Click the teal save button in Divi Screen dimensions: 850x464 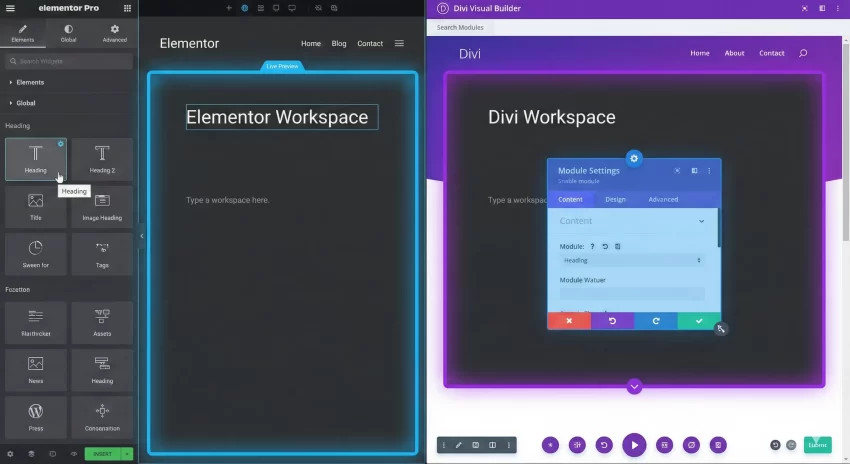817,445
